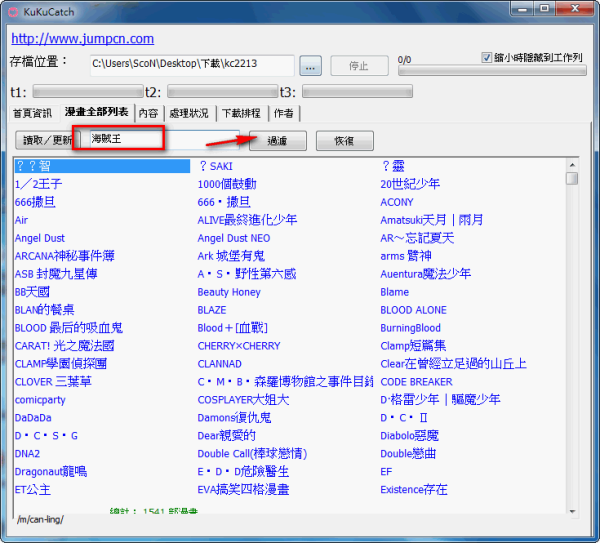The height and width of the screenshot is (543, 600).
Task: Click the t2 progress bar
Action: [223, 92]
